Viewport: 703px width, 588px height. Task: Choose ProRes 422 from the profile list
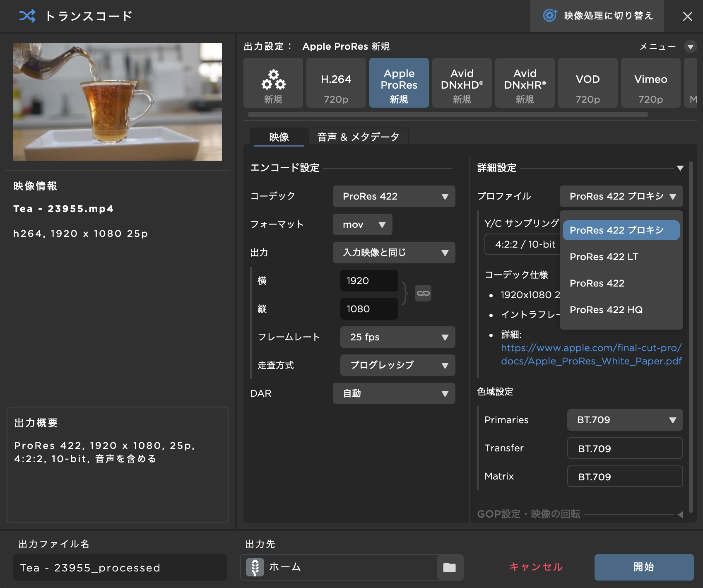click(x=621, y=283)
